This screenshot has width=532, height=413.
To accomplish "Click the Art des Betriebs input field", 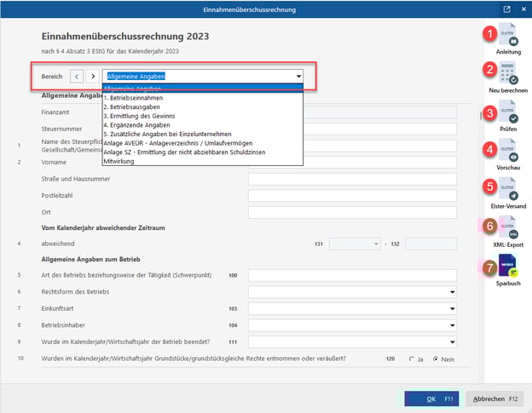I will coord(352,276).
